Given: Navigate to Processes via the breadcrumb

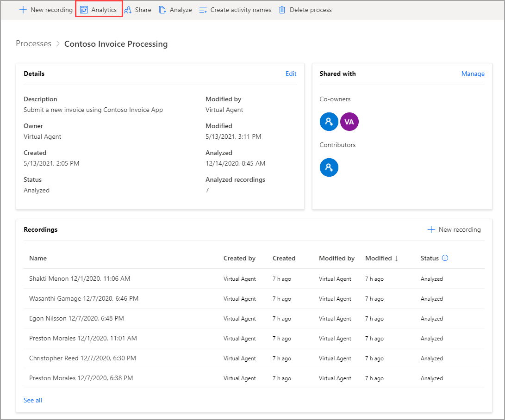Looking at the screenshot, I should [33, 43].
